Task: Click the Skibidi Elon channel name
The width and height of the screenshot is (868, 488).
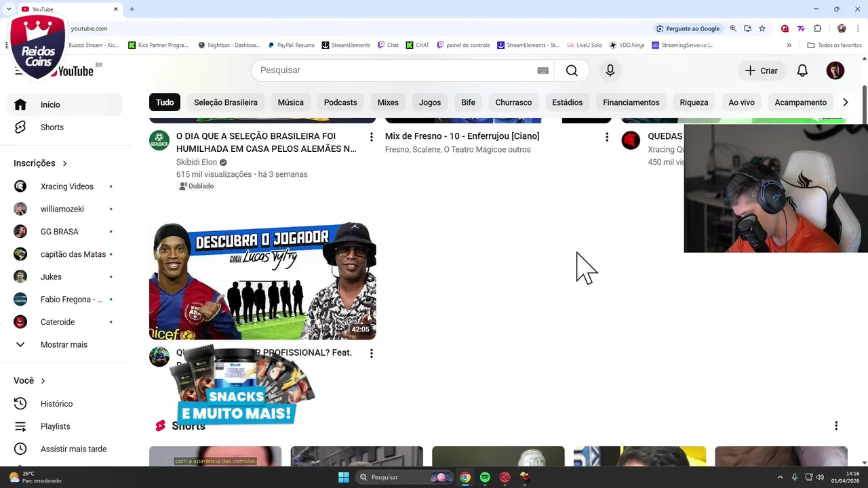Action: [197, 162]
